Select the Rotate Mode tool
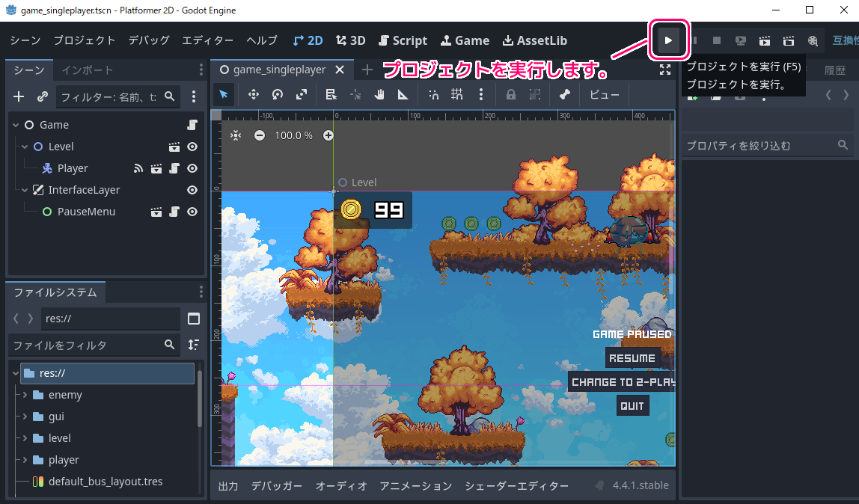This screenshot has height=504, width=859. pyautogui.click(x=277, y=95)
